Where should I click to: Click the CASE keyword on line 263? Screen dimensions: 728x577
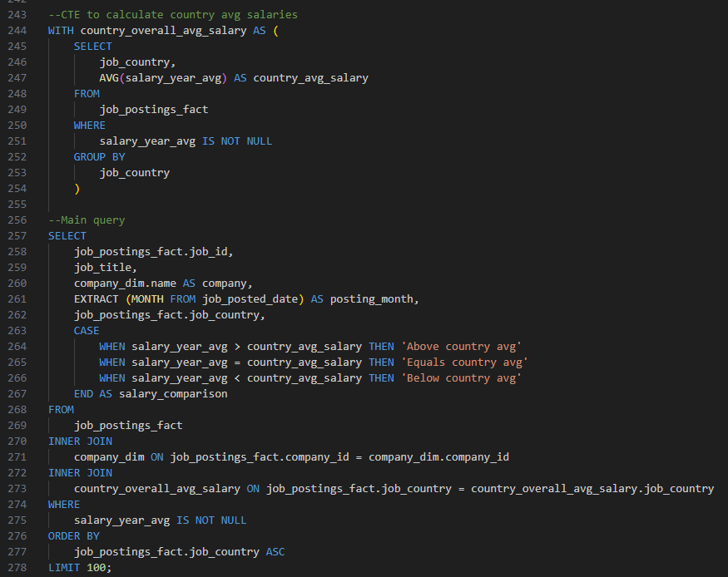(87, 331)
